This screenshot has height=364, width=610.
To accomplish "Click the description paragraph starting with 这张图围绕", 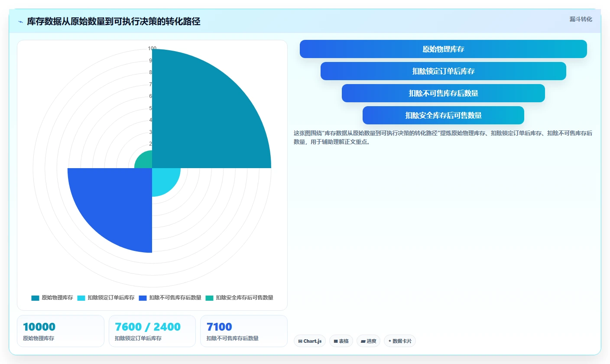I will (443, 137).
